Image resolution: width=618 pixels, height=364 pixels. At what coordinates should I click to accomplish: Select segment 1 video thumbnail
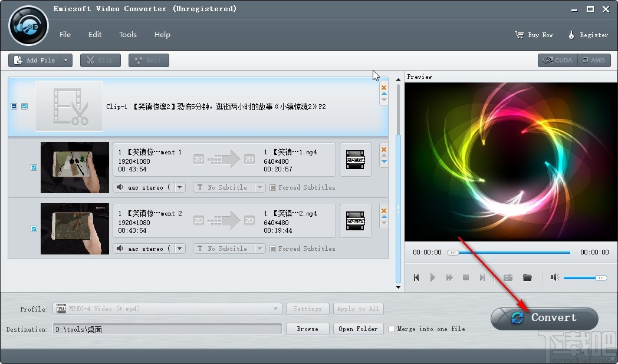pos(75,168)
